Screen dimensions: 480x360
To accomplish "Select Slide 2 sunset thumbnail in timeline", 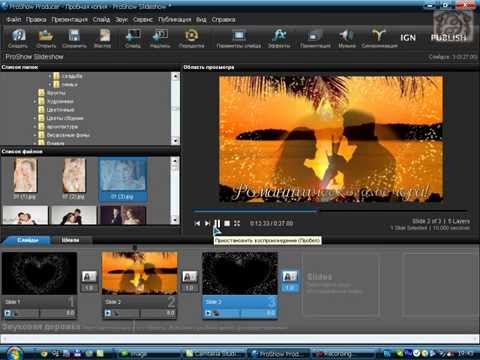I will click(139, 273).
